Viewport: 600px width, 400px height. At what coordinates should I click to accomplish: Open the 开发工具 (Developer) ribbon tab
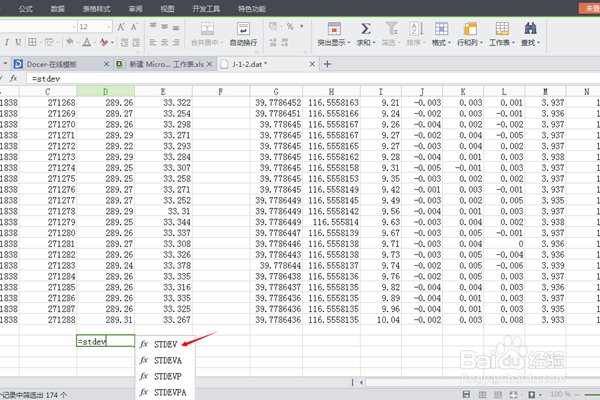tap(206, 9)
